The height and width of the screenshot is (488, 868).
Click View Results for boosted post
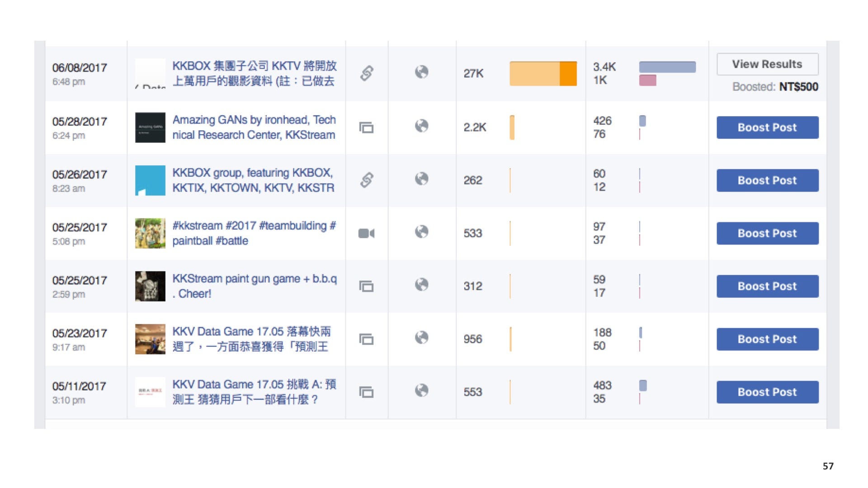tap(767, 64)
